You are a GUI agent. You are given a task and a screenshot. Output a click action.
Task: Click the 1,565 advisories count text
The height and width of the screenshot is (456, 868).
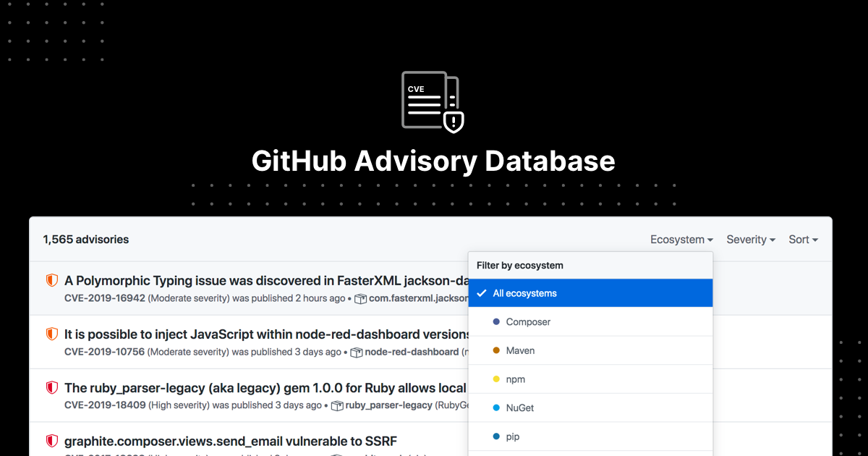point(86,239)
